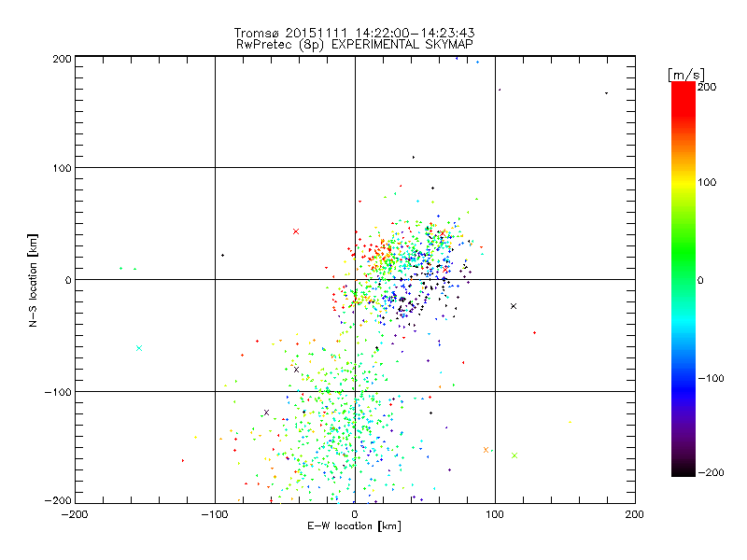Click the "E-W location [km]" axis label
The height and width of the screenshot is (560, 747).
(x=354, y=525)
